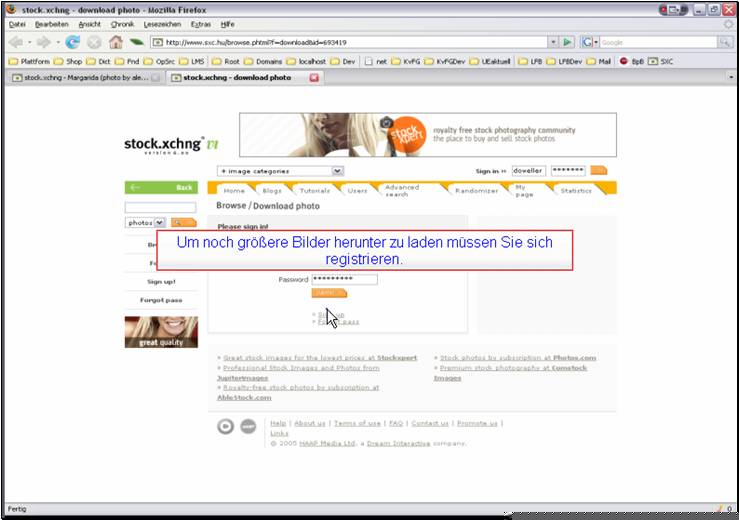Screen dimensions: 739x520
Task: Click the orange sidebar search magnifier button
Action: point(184,223)
